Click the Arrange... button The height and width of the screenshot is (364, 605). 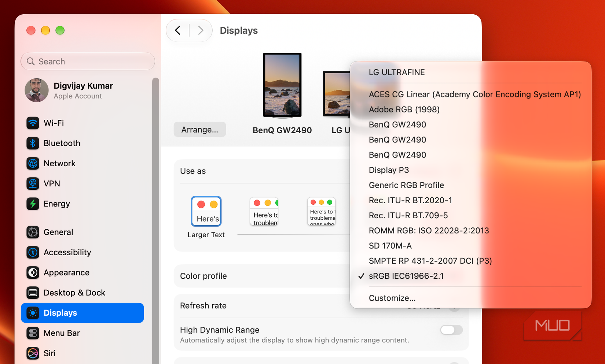point(200,130)
